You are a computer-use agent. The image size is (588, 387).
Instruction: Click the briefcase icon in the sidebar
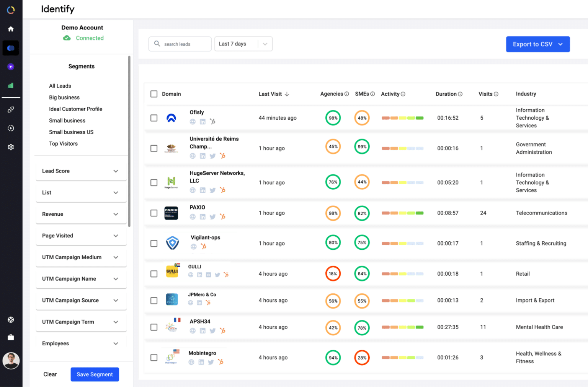click(x=11, y=337)
